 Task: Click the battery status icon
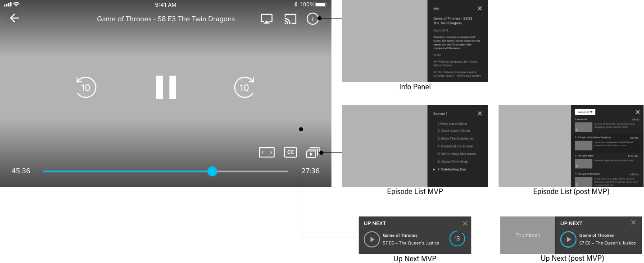(x=322, y=5)
